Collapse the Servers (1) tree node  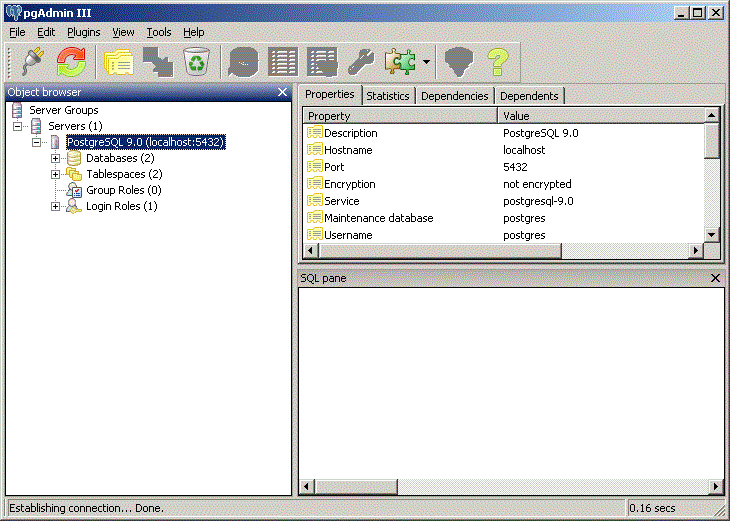[x=17, y=126]
